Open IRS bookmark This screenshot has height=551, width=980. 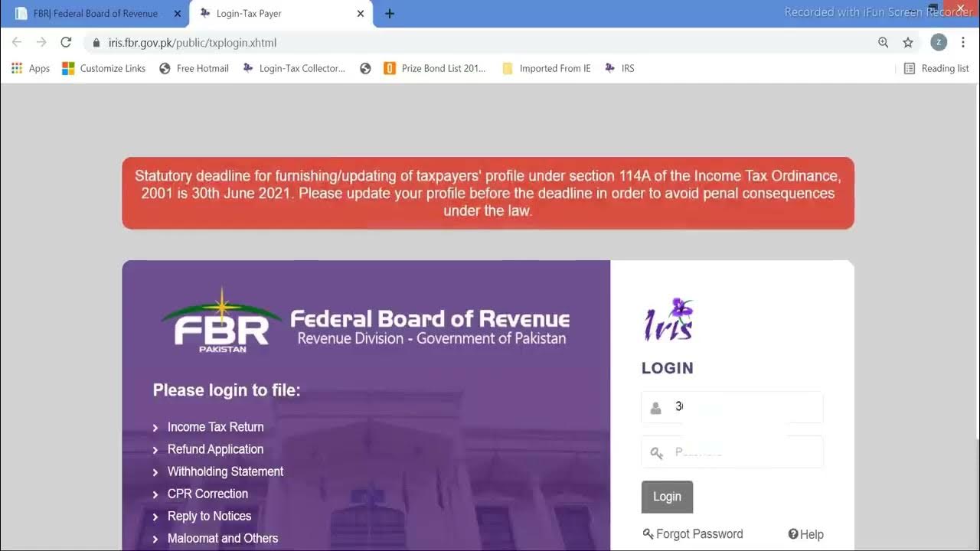[x=619, y=68]
